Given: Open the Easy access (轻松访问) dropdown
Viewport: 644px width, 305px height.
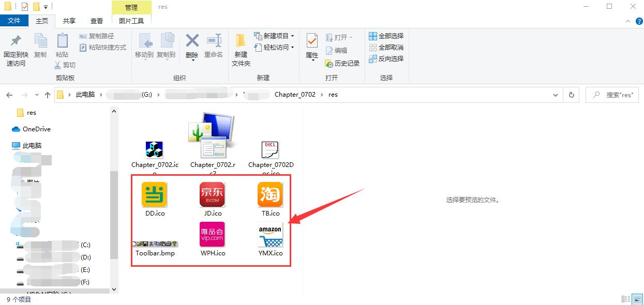Looking at the screenshot, I should (x=274, y=48).
